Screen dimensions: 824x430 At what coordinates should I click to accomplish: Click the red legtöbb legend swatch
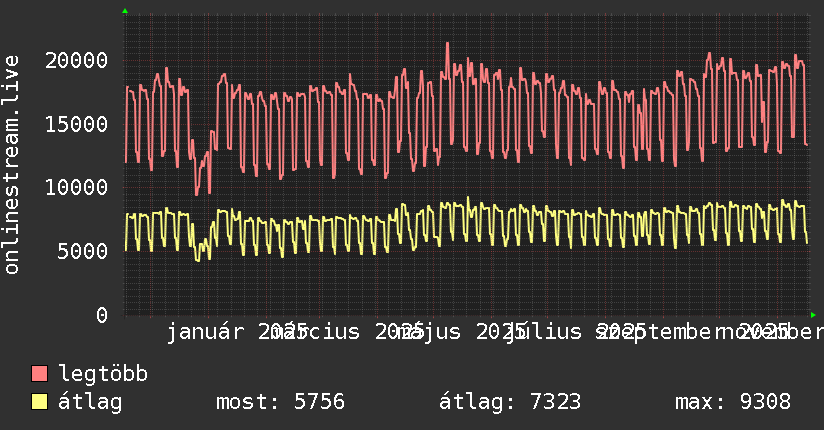[39, 374]
